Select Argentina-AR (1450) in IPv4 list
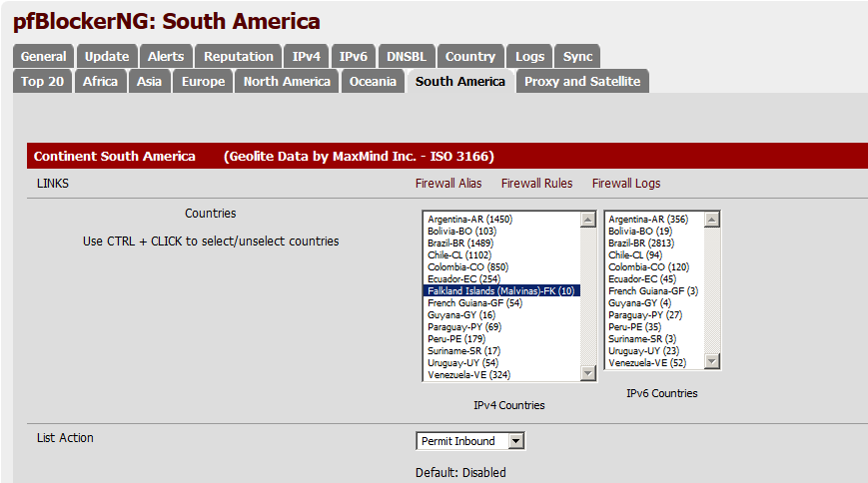 (501, 220)
